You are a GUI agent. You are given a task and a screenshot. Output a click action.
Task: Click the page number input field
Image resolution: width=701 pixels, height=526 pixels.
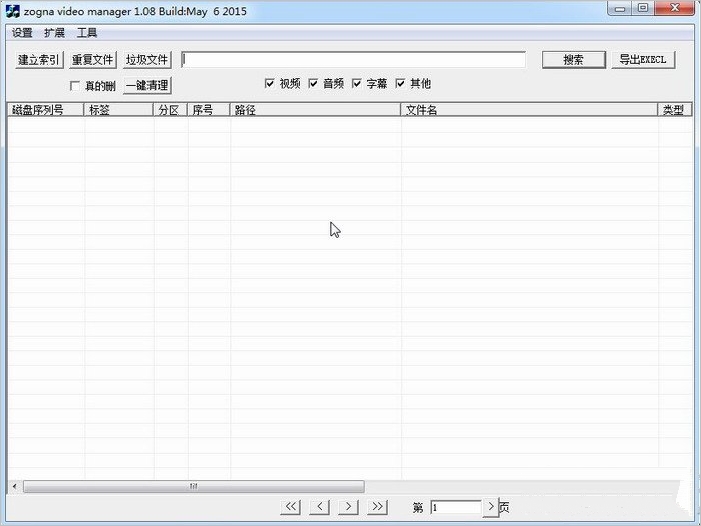pyautogui.click(x=456, y=507)
